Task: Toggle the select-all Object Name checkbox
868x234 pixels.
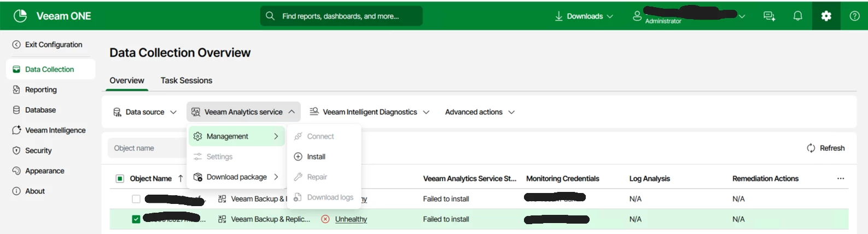Action: [x=120, y=179]
